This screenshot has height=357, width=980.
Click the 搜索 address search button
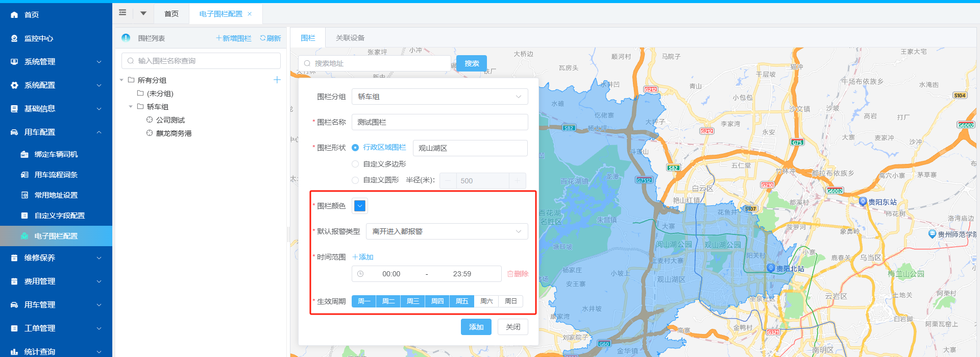(471, 63)
